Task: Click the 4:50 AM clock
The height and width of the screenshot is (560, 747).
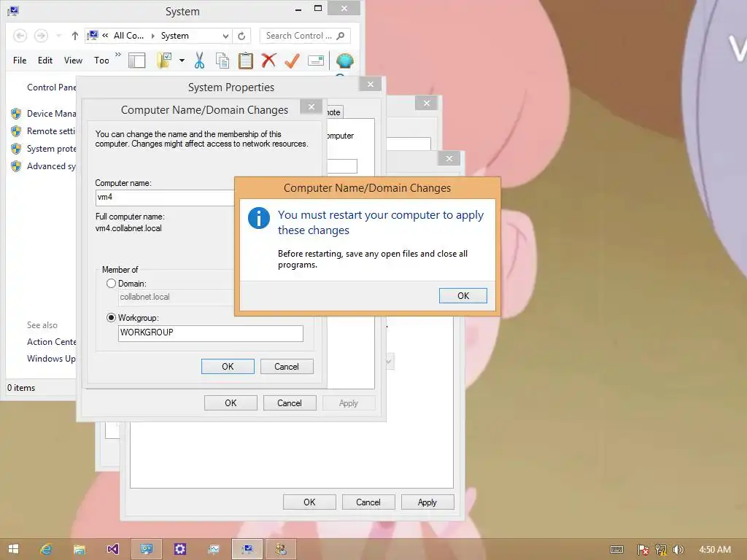Action: pyautogui.click(x=715, y=550)
